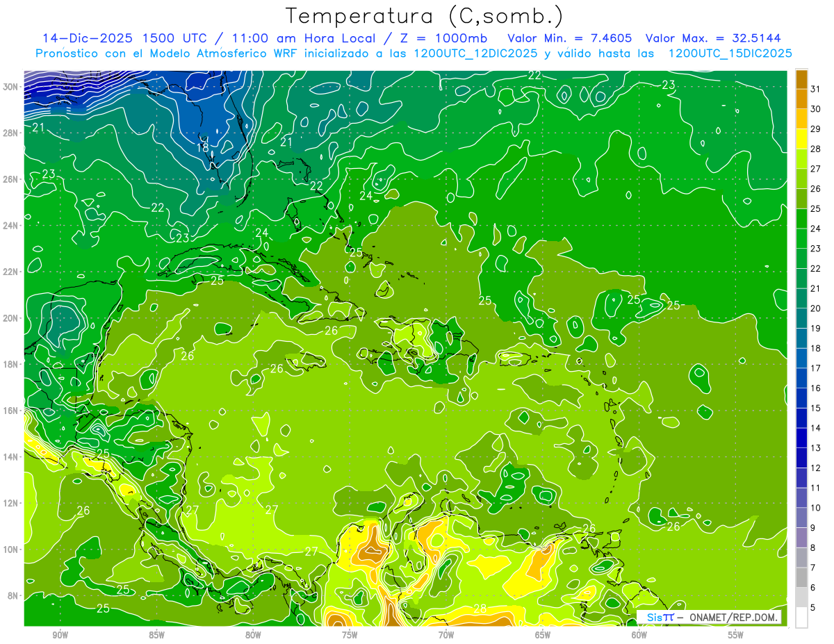
Task: Pick the top brown swatch above legend 31
Action: (801, 79)
